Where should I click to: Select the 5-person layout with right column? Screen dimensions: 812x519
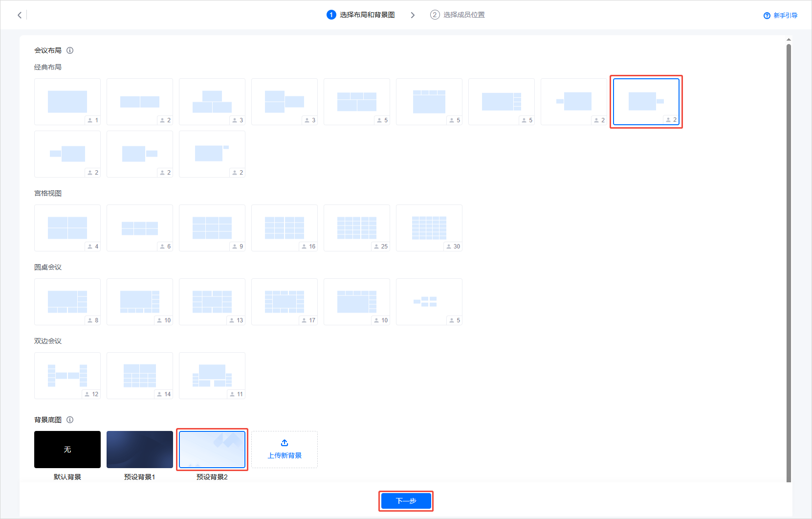coord(502,102)
